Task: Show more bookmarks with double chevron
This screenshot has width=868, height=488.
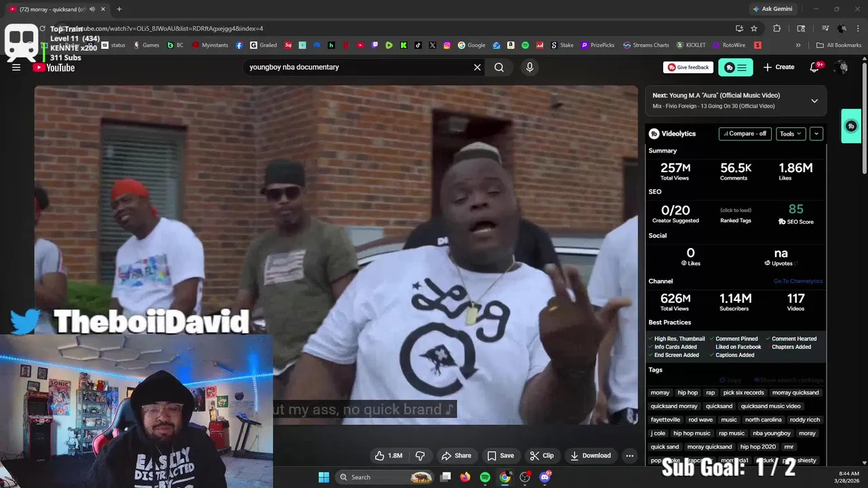Action: pyautogui.click(x=798, y=45)
